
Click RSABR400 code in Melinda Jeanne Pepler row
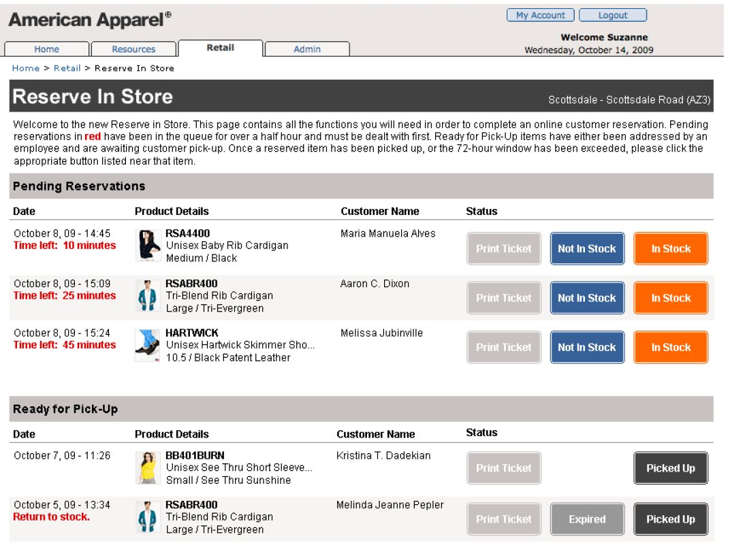click(x=191, y=505)
